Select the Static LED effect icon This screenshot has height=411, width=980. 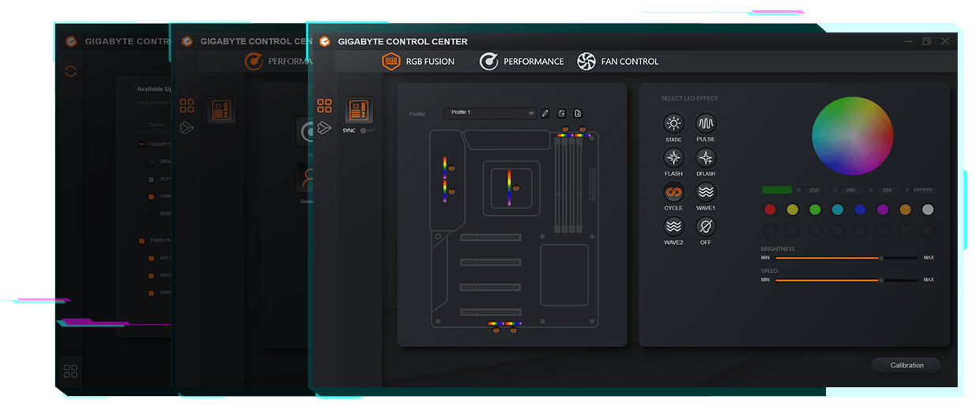pos(673,123)
